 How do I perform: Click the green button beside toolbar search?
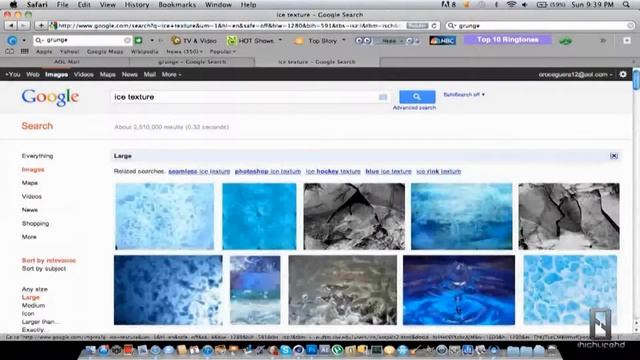138,40
